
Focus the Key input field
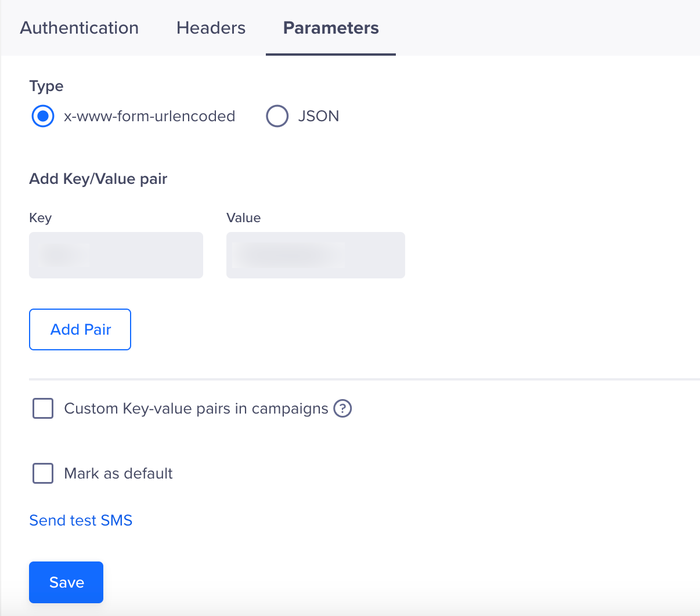pyautogui.click(x=116, y=255)
